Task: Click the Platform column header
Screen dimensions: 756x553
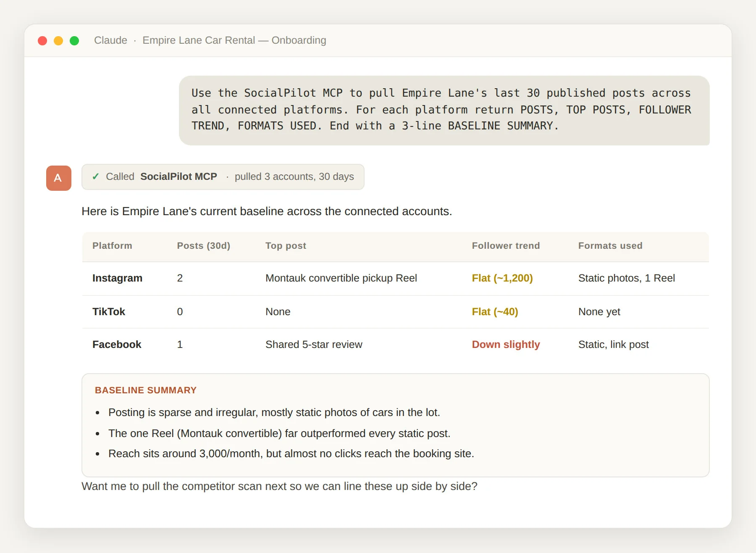Action: click(112, 246)
